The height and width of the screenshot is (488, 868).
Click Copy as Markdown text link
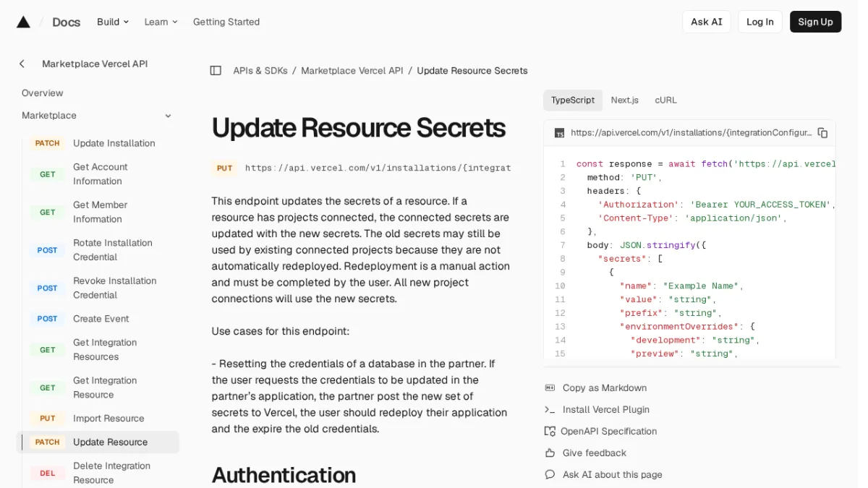605,388
